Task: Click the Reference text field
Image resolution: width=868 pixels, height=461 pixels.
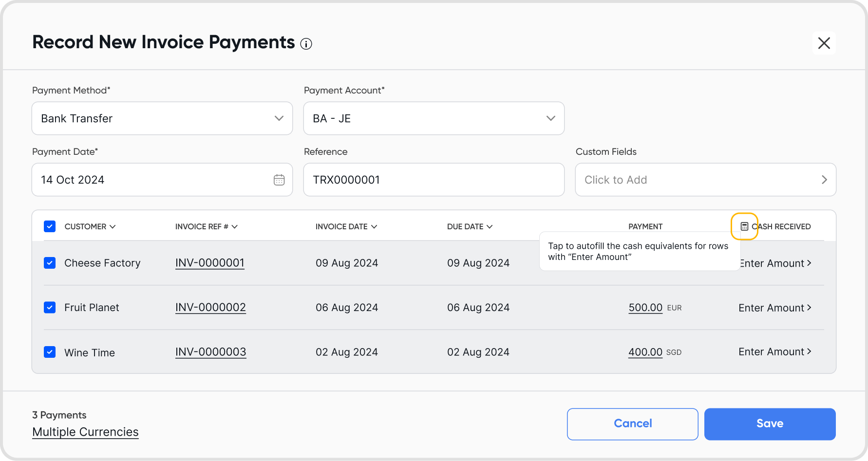Action: click(x=434, y=180)
